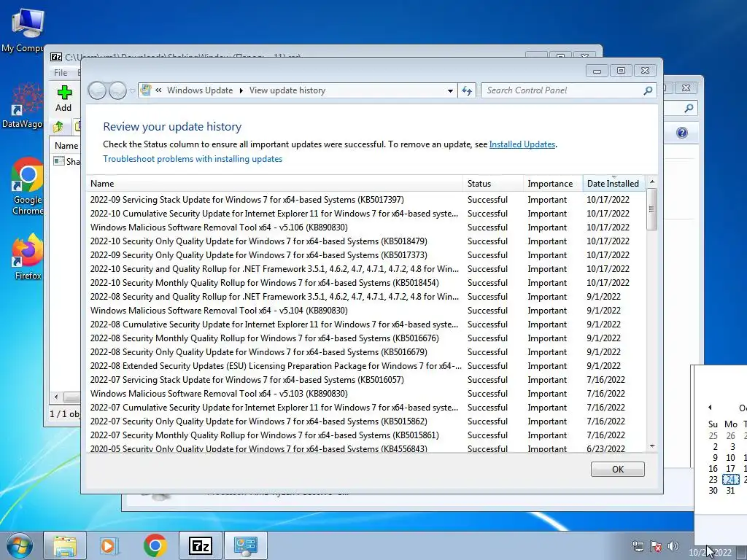Select the KB5017397 Servicing Stack Update row
This screenshot has width=747, height=560.
click(366, 200)
